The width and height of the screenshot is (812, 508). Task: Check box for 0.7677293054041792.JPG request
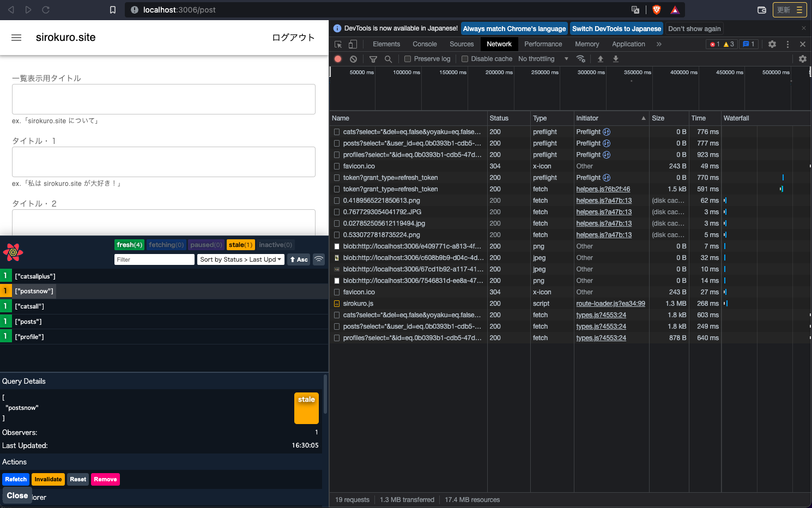(x=337, y=212)
